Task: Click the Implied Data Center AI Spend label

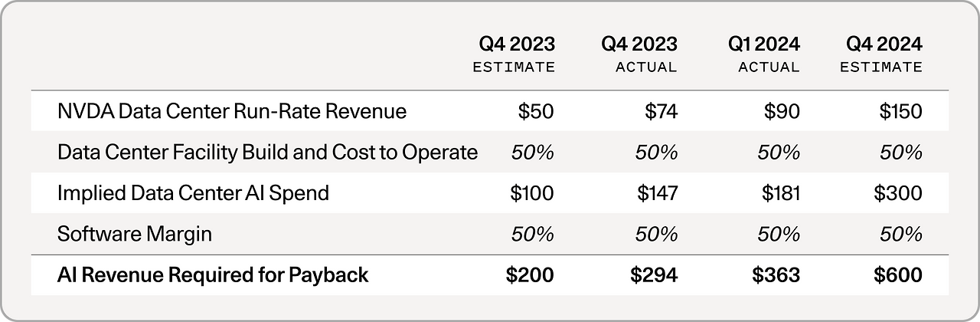Action: pyautogui.click(x=193, y=192)
